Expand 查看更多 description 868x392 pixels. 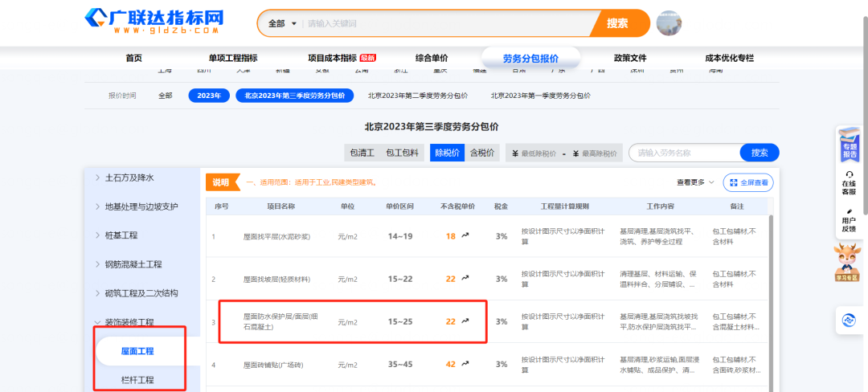(x=695, y=182)
